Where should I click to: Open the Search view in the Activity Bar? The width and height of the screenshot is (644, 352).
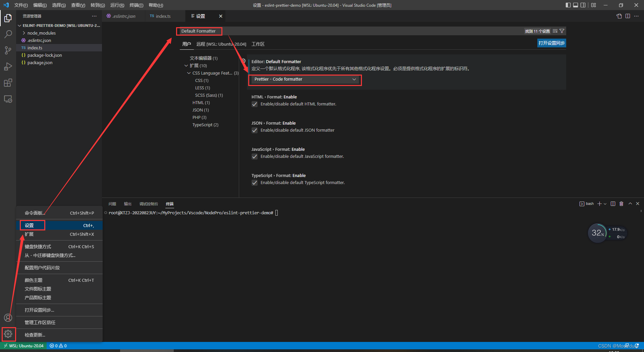(8, 34)
